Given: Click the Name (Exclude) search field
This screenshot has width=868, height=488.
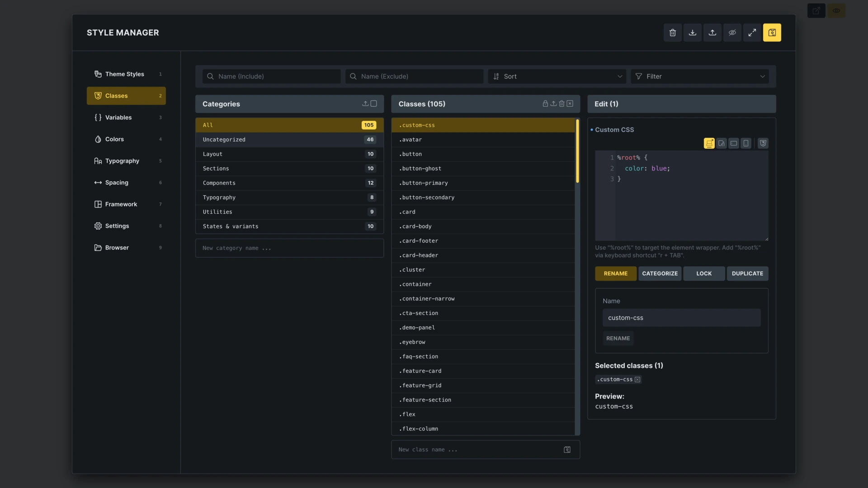Looking at the screenshot, I should (414, 76).
